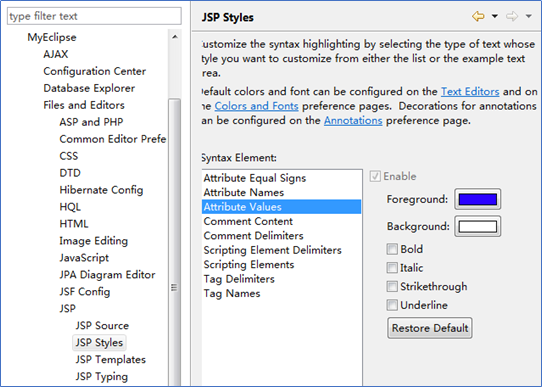Screen dimensions: 542x387
Task: Open JSP Typing preferences
Action: (102, 376)
